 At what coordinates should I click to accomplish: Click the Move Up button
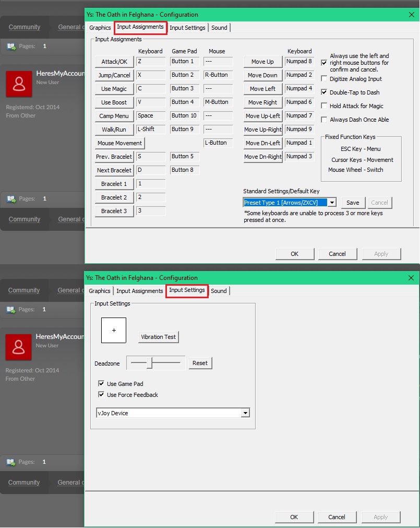pyautogui.click(x=263, y=62)
